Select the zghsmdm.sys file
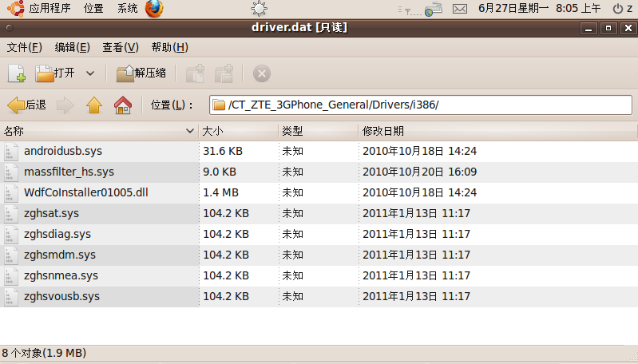The width and height of the screenshot is (638, 364). [x=60, y=255]
